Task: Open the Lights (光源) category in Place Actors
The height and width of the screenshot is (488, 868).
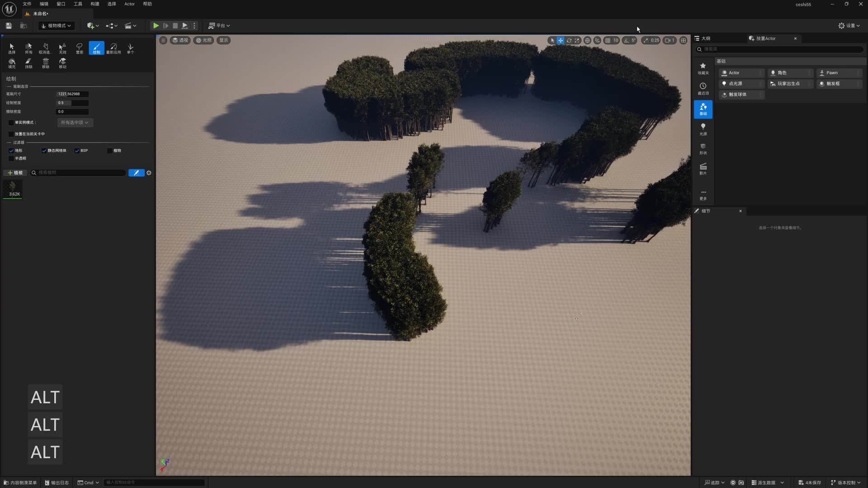Action: [x=703, y=129]
